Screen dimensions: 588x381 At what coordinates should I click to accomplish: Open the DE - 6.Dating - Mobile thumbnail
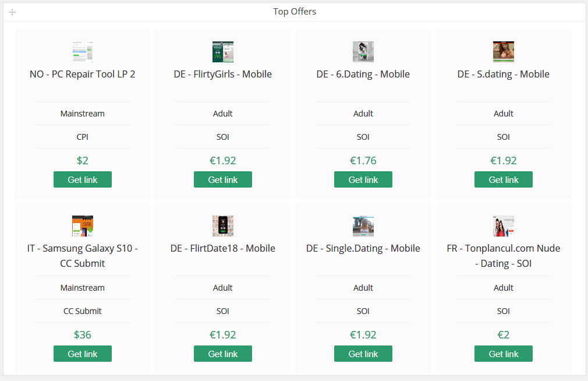[x=363, y=52]
